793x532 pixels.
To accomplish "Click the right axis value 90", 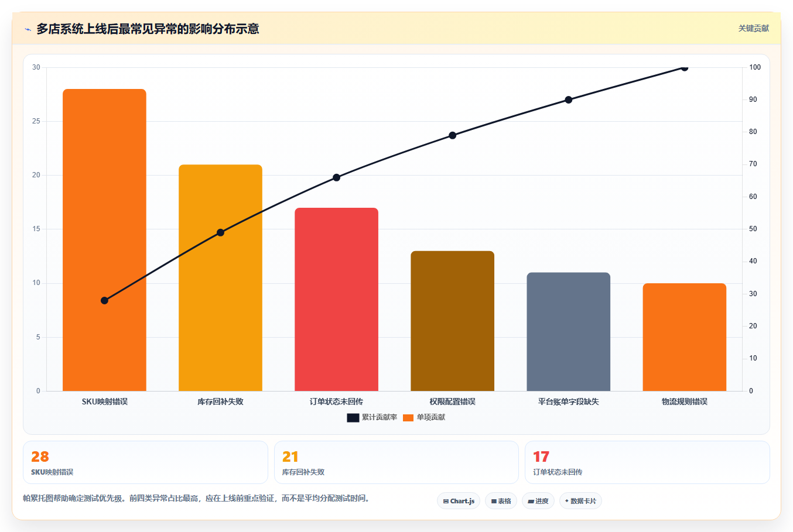I will [753, 99].
